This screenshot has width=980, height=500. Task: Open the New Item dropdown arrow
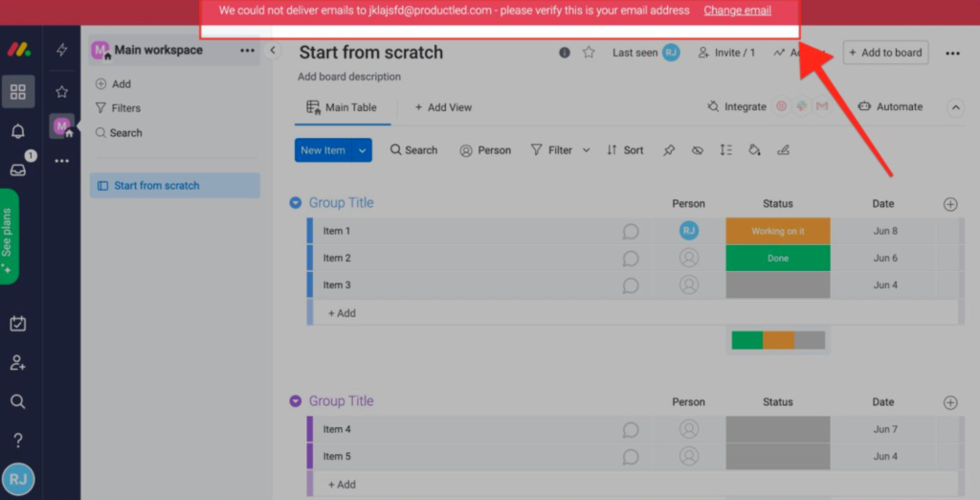(363, 150)
